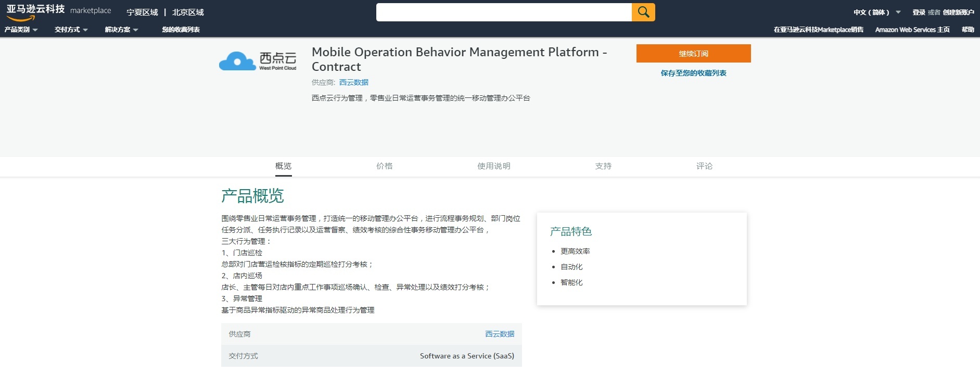Open the 帮助 help link
Screen dimensions: 980x372
point(968,30)
